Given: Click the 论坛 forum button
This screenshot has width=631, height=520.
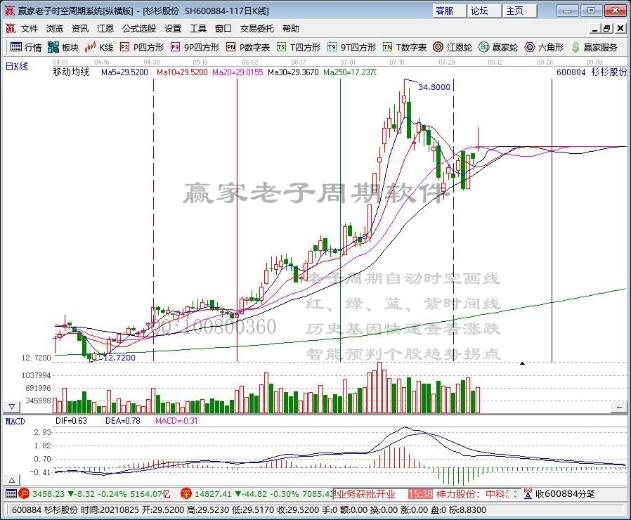Looking at the screenshot, I should [x=485, y=10].
